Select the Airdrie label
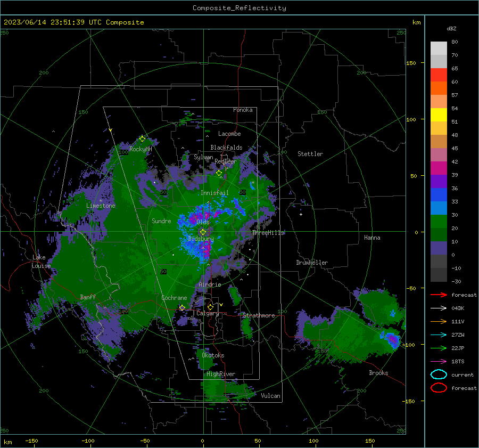Image resolution: width=479 pixels, height=448 pixels. tap(210, 284)
